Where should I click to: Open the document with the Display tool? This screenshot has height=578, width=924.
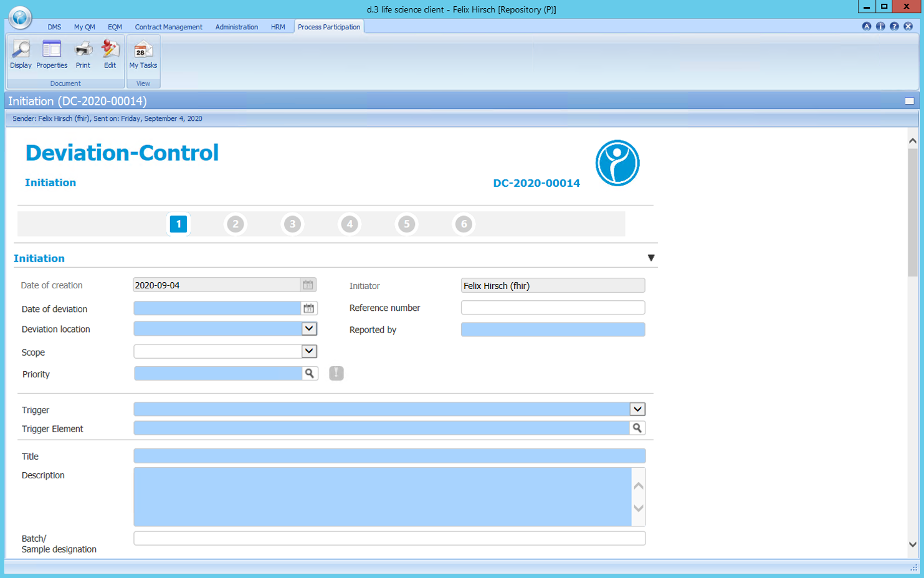point(21,54)
